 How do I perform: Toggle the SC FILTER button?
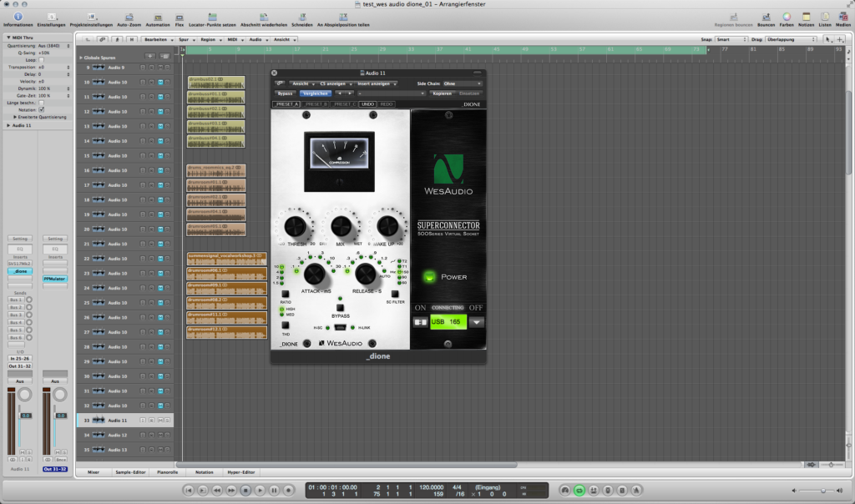(395, 295)
